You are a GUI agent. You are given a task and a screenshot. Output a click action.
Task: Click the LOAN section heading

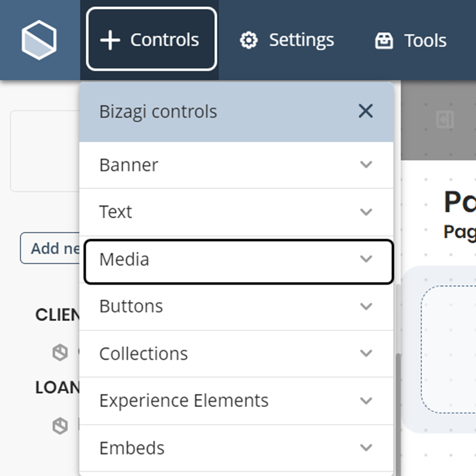point(58,387)
